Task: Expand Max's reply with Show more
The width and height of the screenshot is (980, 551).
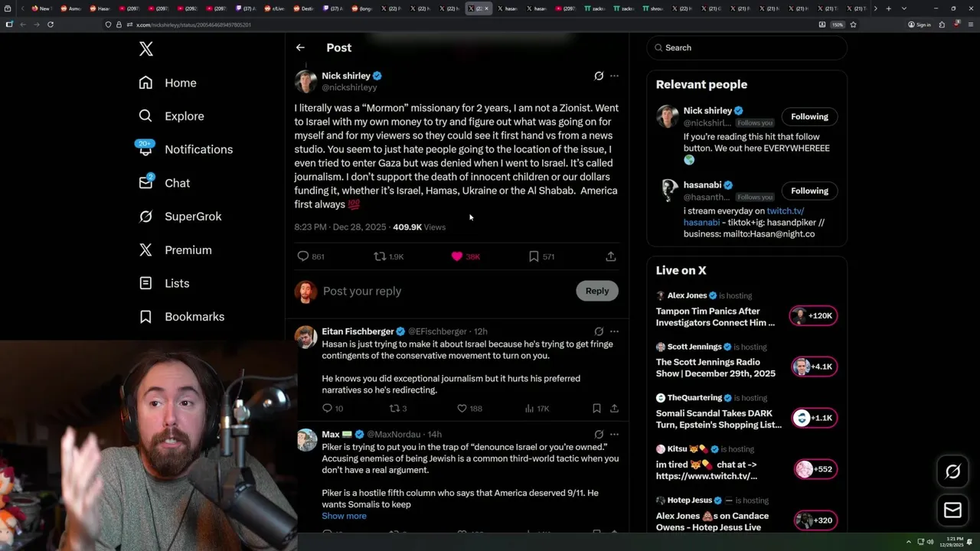Action: pyautogui.click(x=344, y=516)
